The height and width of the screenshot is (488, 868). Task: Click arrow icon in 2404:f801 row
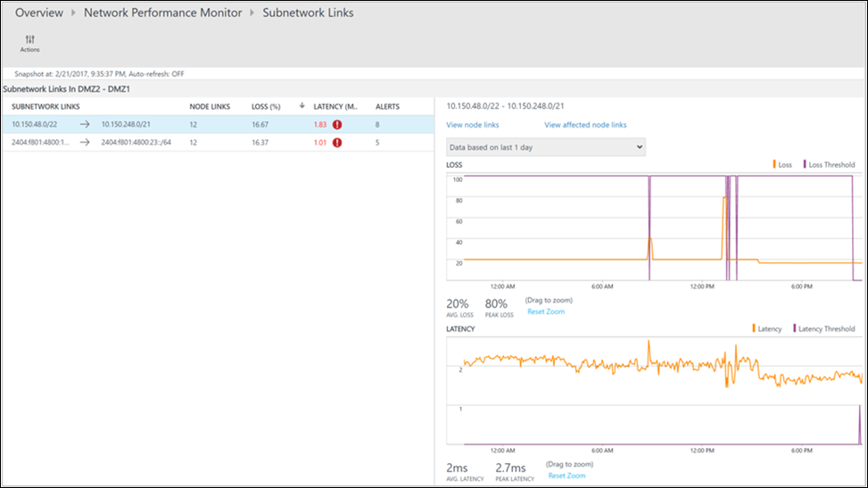click(x=85, y=141)
